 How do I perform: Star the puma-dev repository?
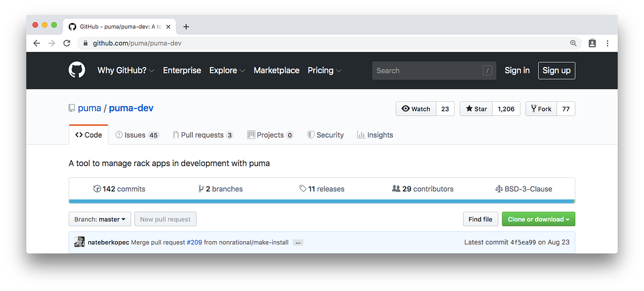coord(476,109)
